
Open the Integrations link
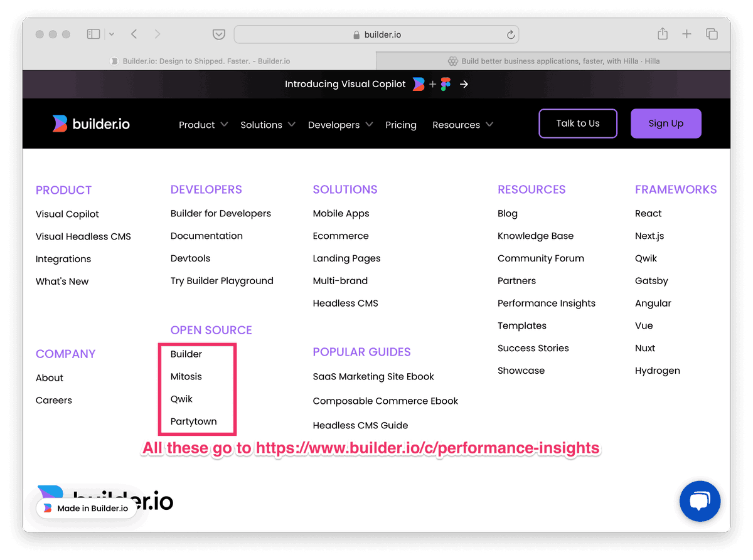[x=63, y=259]
